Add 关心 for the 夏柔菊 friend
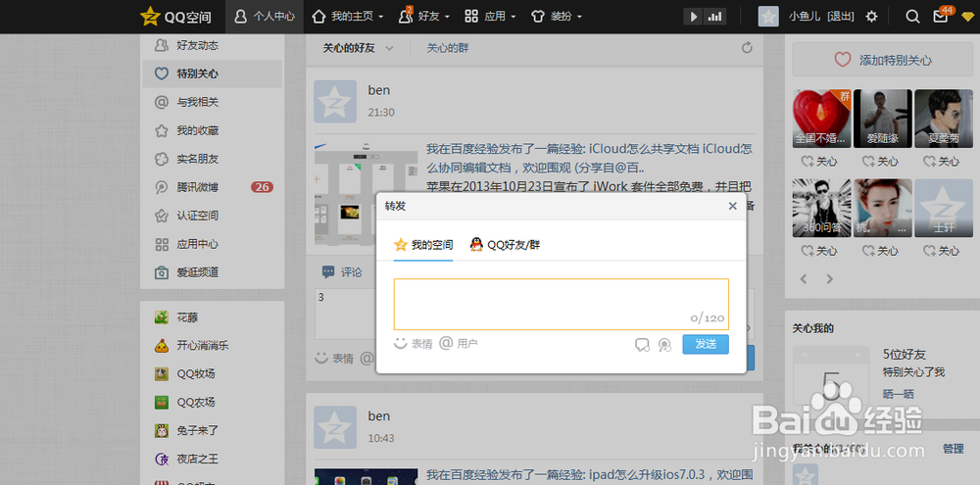This screenshot has width=980, height=485. coord(943,162)
